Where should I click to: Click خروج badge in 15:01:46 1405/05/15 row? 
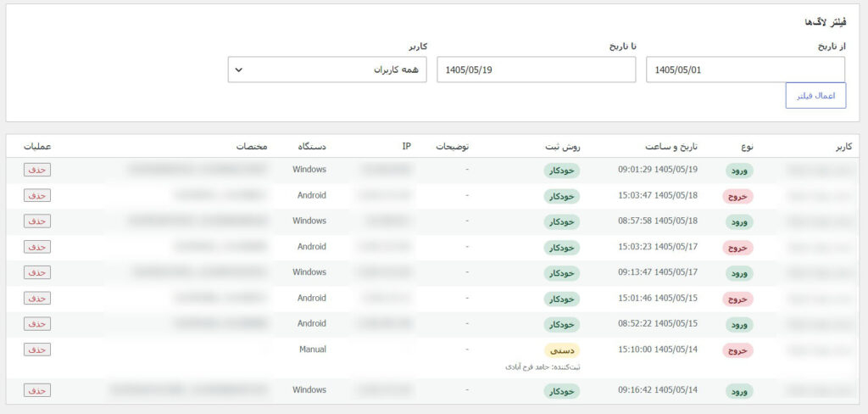738,299
